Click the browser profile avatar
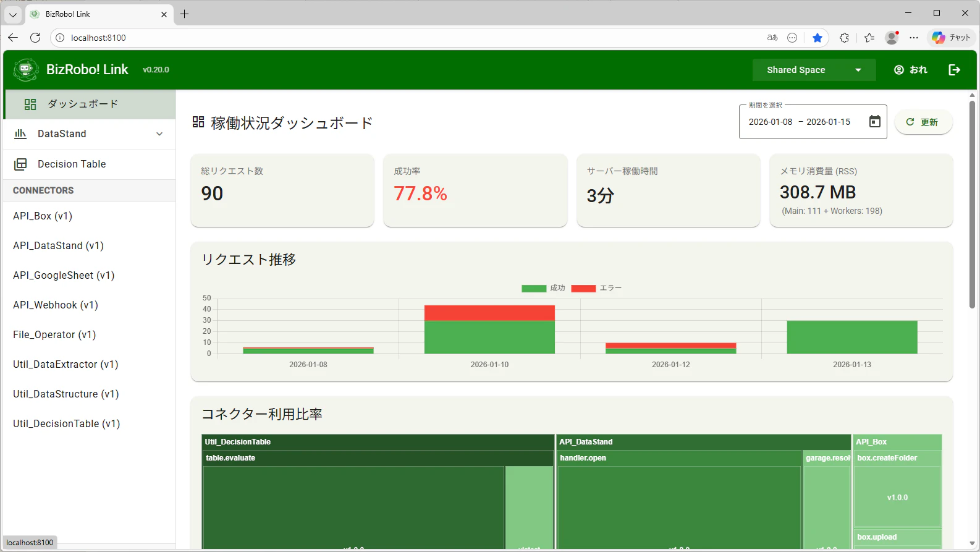980x552 pixels. (892, 38)
